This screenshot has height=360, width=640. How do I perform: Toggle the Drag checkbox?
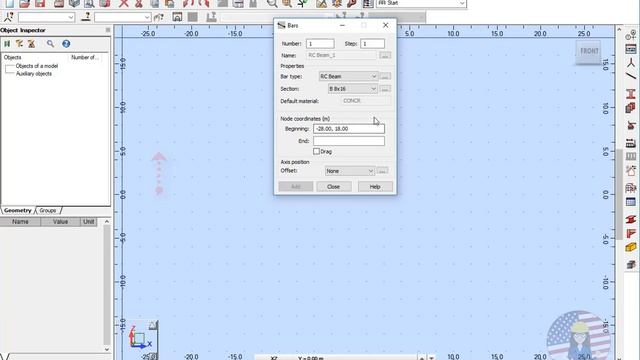coord(316,151)
